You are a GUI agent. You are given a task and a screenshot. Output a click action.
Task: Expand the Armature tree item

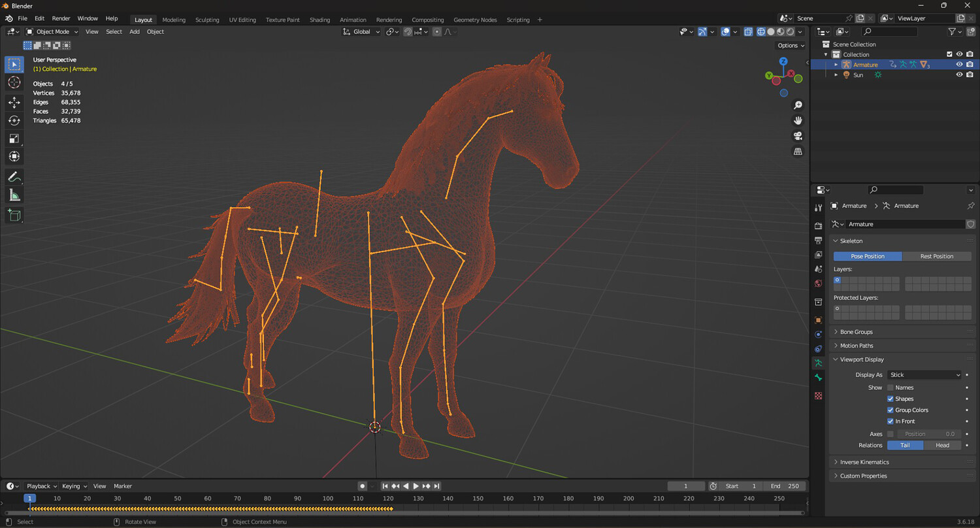(836, 65)
